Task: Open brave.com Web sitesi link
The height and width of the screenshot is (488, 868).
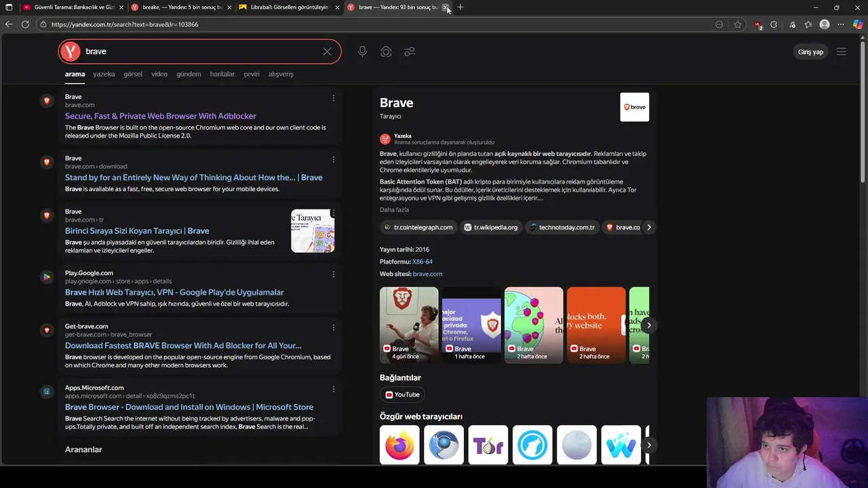Action: click(x=427, y=274)
